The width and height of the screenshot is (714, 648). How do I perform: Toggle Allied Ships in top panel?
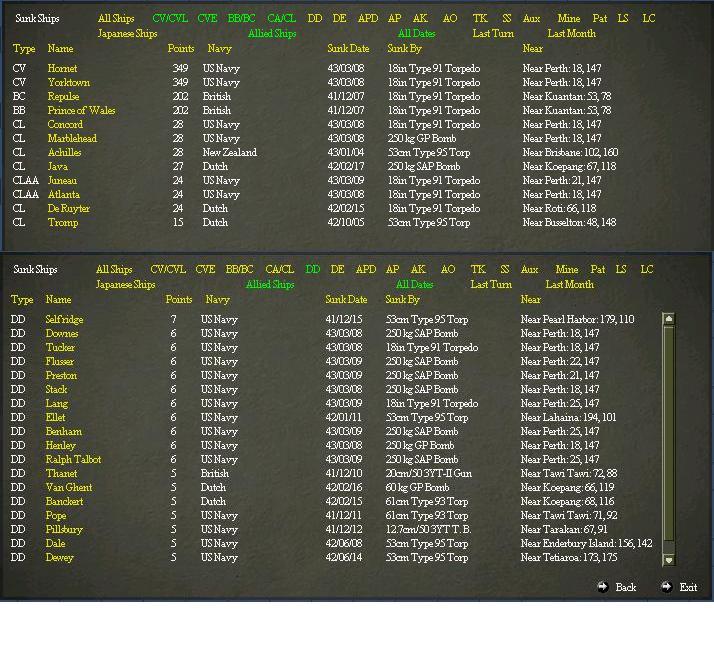272,34
